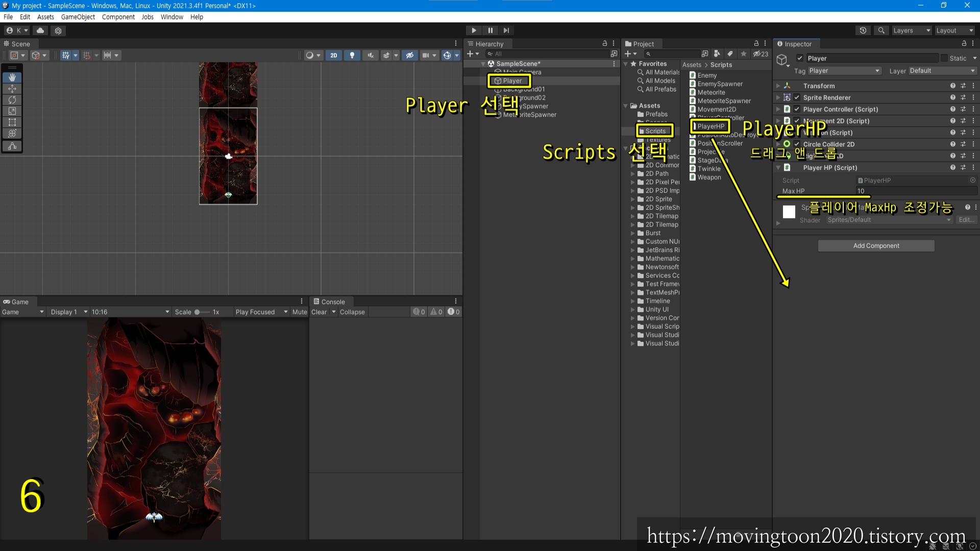Click the global Search magnifier icon
Viewport: 980px width, 551px height.
[x=881, y=31]
